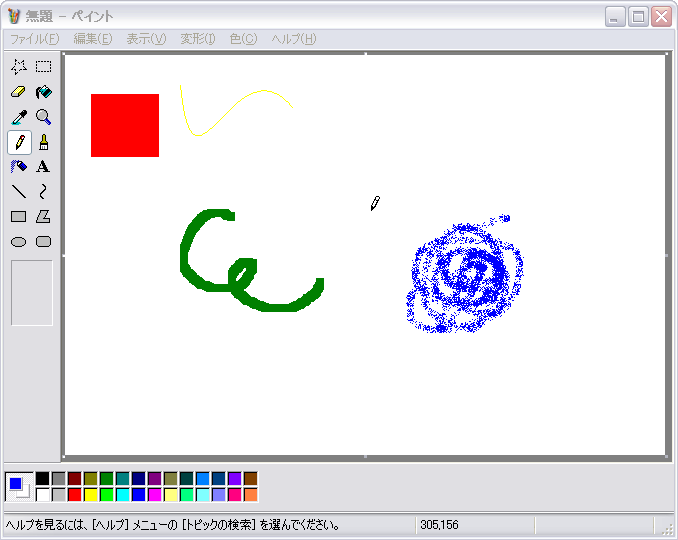Viewport: 678px width, 540px height.
Task: Pick the pale yellow palette swatch
Action: point(170,495)
